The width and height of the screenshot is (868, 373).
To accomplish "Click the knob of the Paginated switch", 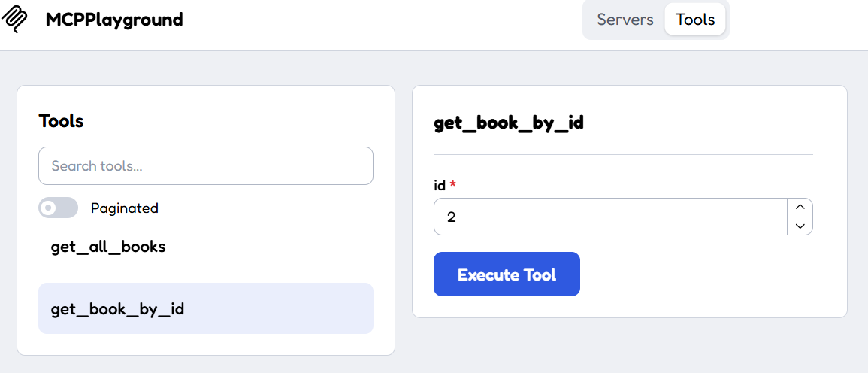I will pos(49,208).
